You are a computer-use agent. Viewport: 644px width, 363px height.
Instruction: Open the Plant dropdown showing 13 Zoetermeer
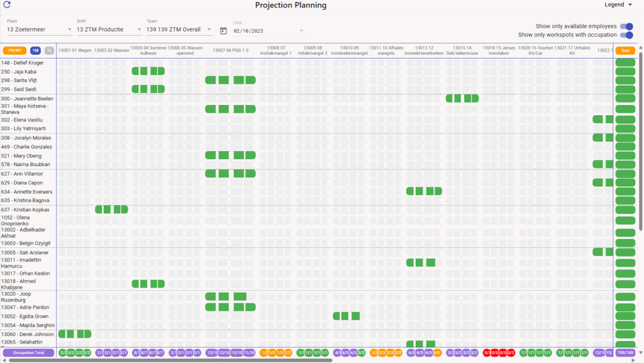click(39, 30)
